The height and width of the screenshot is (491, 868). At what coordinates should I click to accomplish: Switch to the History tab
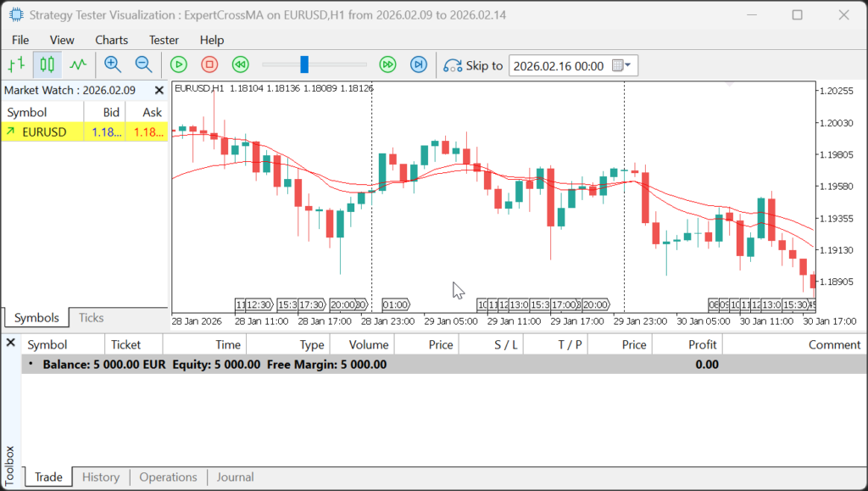(100, 477)
